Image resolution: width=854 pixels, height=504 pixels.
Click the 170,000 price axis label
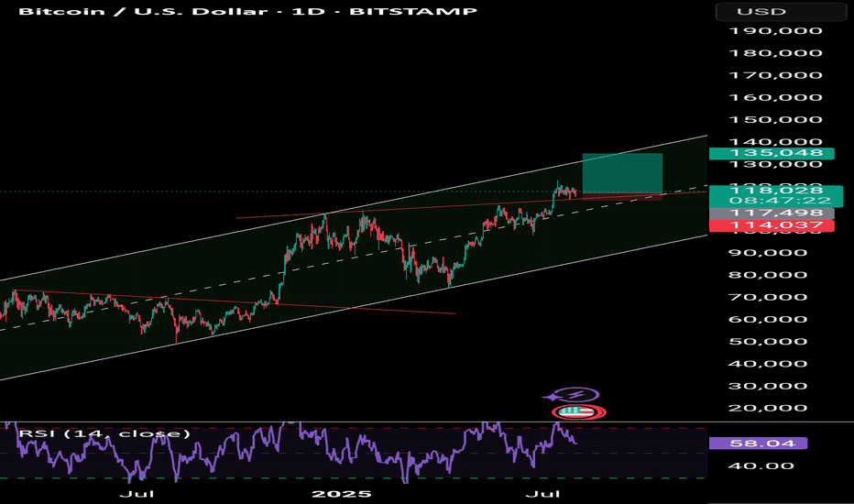[775, 76]
